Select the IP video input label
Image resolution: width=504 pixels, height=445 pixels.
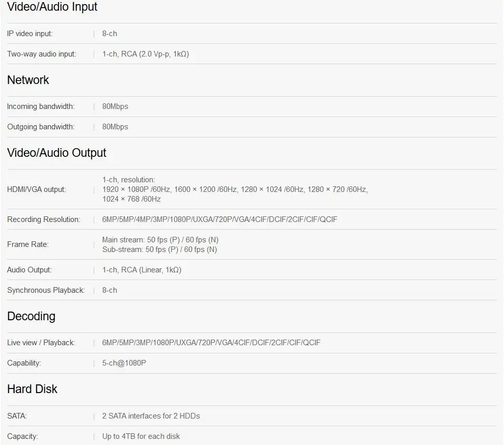pyautogui.click(x=30, y=34)
